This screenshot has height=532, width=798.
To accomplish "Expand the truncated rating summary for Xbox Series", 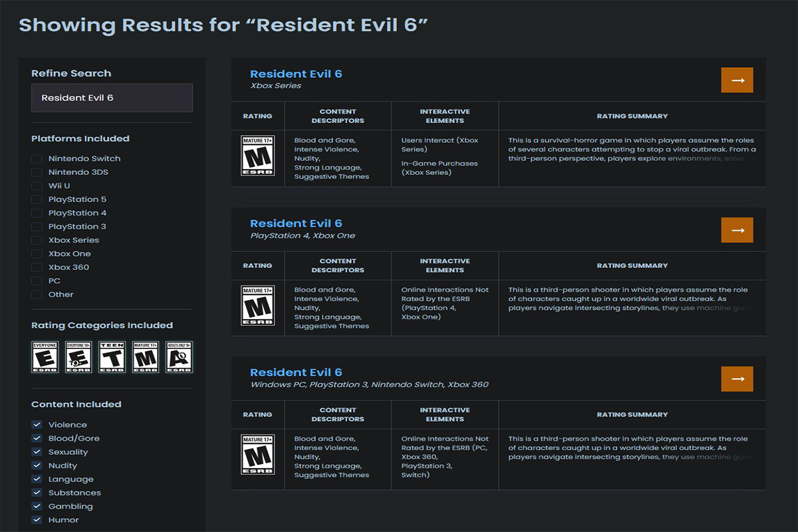I will point(632,150).
